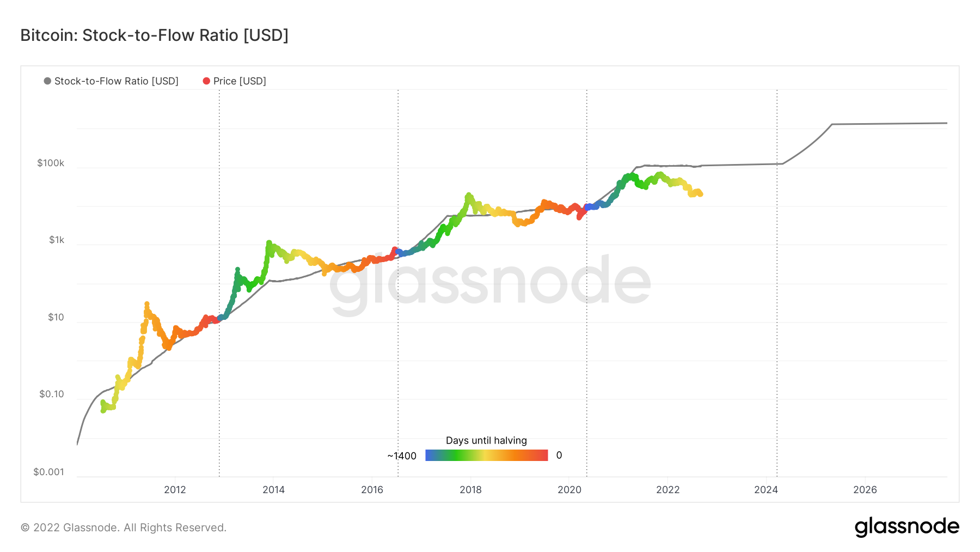Click the 2024 x-axis year label

coord(766,489)
